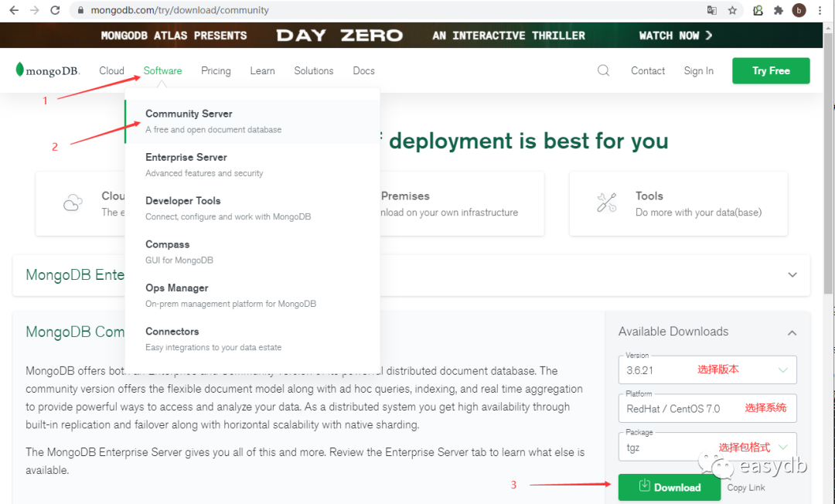Open the translate page icon
The height and width of the screenshot is (504, 835).
pos(712,10)
